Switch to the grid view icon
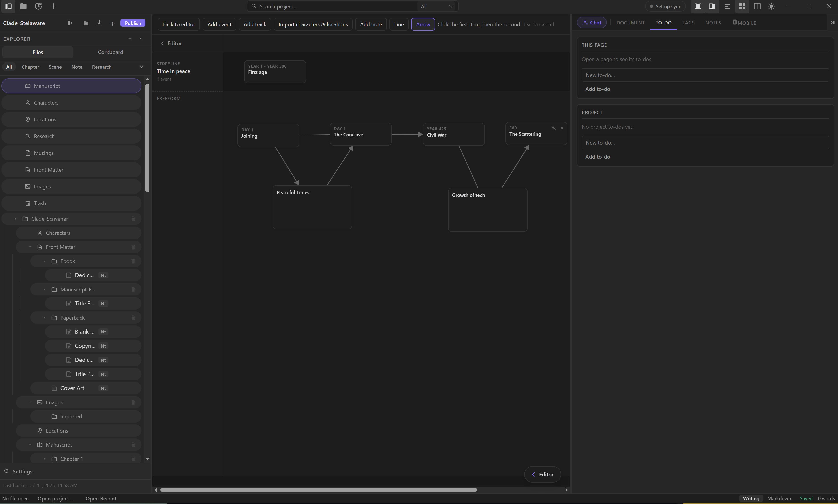 point(742,6)
